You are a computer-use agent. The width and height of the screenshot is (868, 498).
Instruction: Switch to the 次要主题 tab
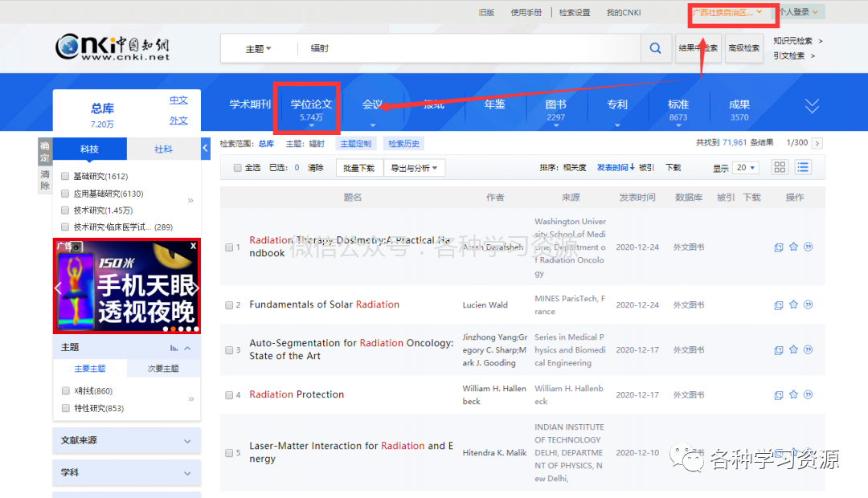tap(163, 369)
